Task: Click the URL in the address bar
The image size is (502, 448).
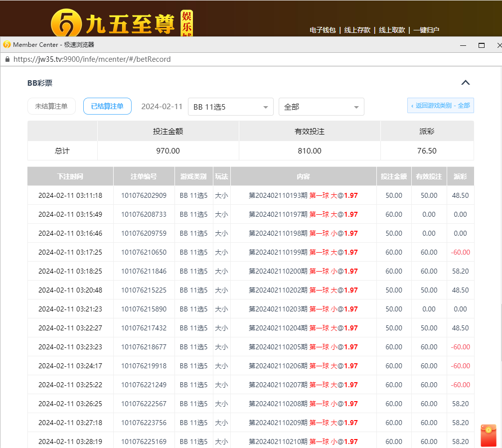Action: point(92,59)
